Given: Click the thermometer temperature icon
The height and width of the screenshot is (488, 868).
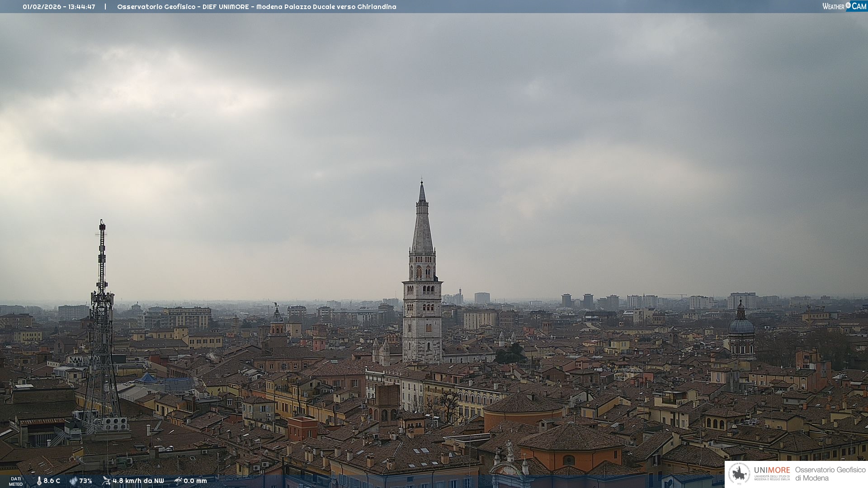Looking at the screenshot, I should 39,481.
